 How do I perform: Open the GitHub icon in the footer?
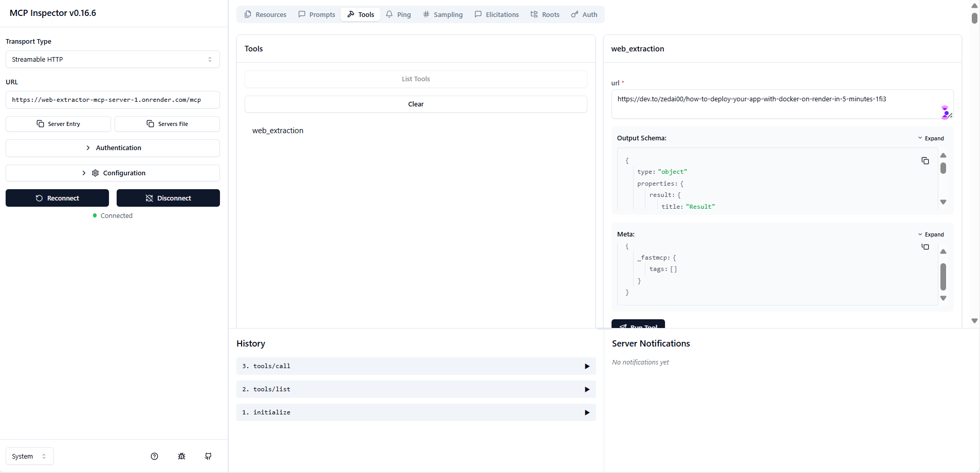pos(208,456)
